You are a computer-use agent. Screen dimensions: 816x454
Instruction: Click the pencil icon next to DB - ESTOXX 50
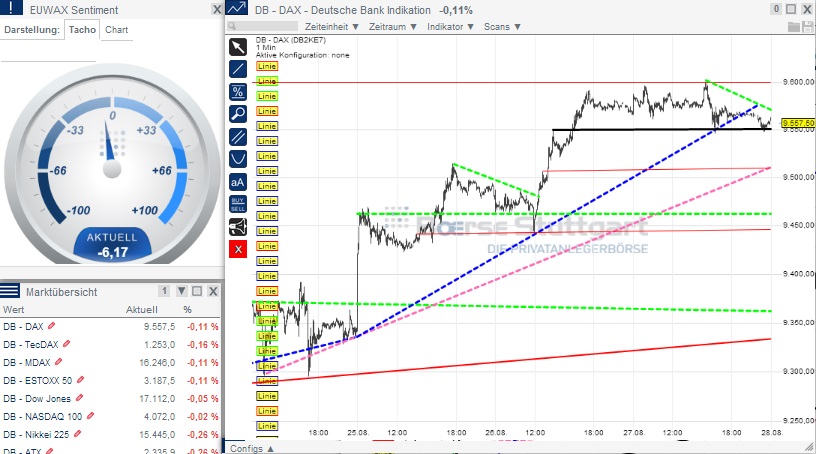click(80, 380)
